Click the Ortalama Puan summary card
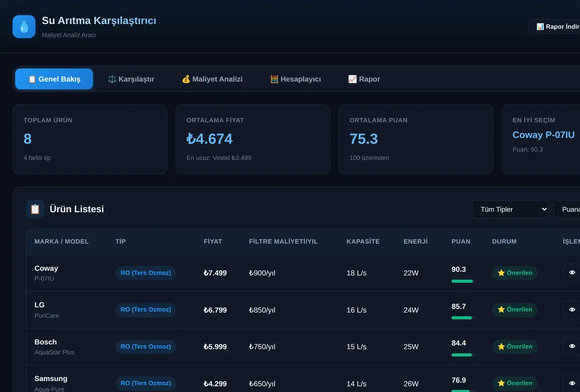The width and height of the screenshot is (580, 392). point(416,139)
